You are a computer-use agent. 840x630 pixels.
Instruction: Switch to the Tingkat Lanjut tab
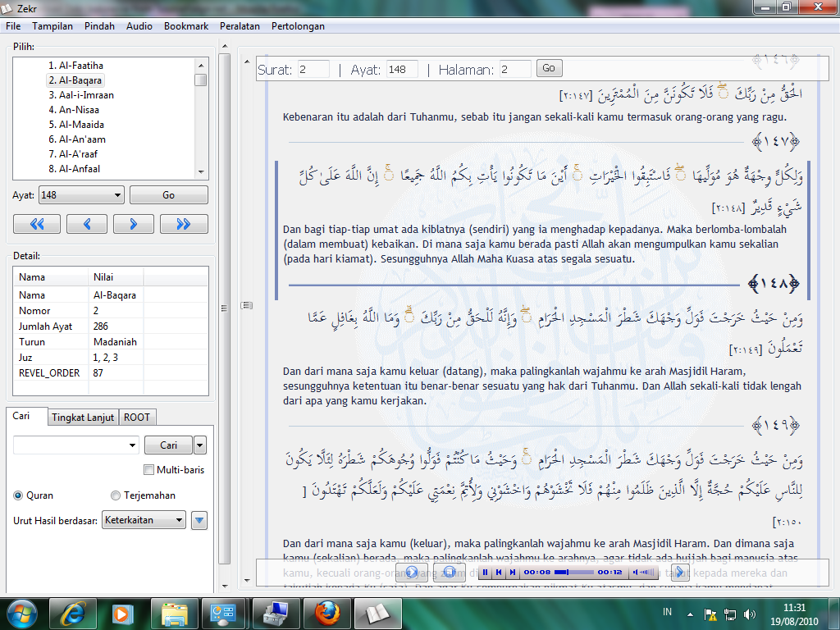[83, 418]
